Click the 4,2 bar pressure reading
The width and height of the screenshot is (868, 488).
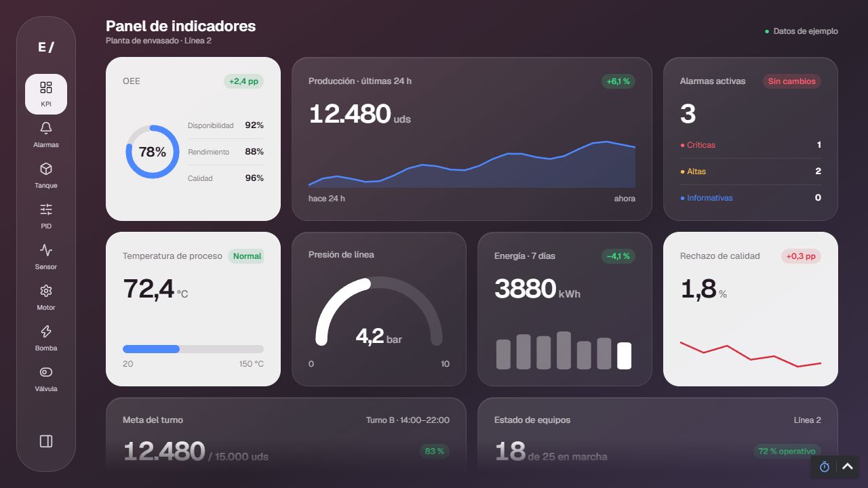pyautogui.click(x=379, y=335)
